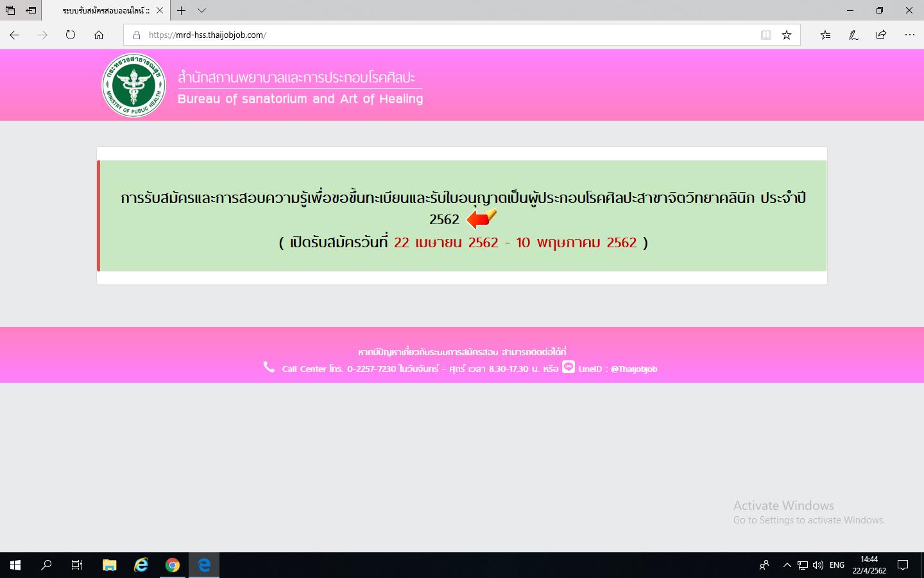
Task: Open the clinical psychology exam registration link
Action: coord(463,198)
